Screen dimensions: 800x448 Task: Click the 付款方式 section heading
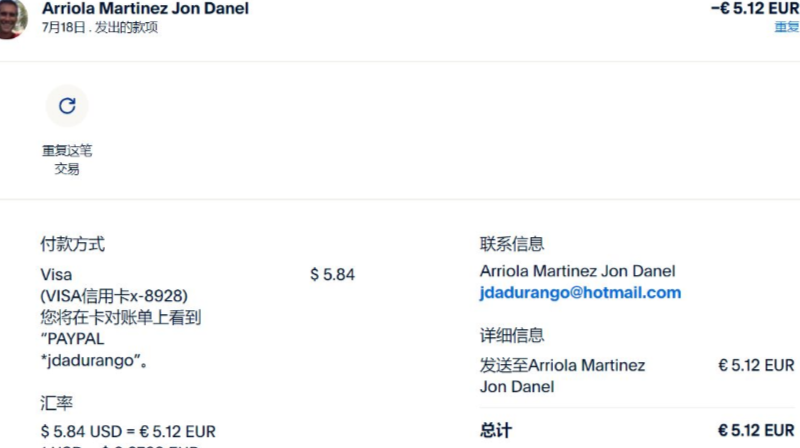point(72,244)
